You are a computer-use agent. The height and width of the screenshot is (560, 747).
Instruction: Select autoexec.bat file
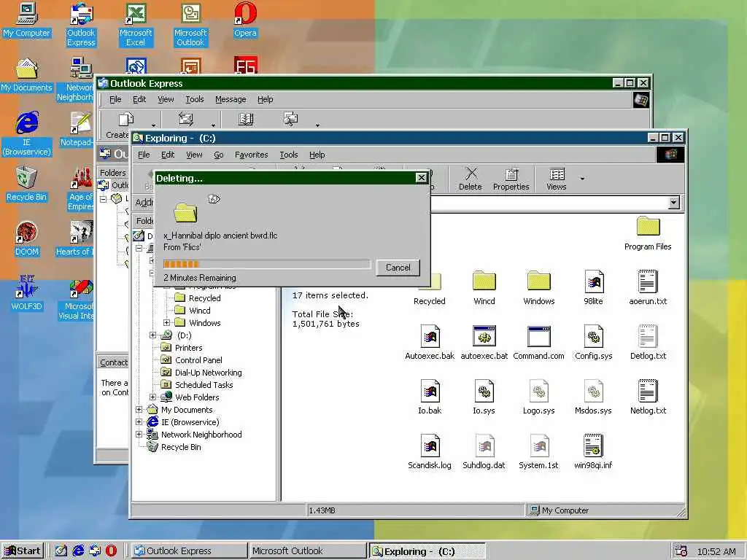click(x=484, y=343)
